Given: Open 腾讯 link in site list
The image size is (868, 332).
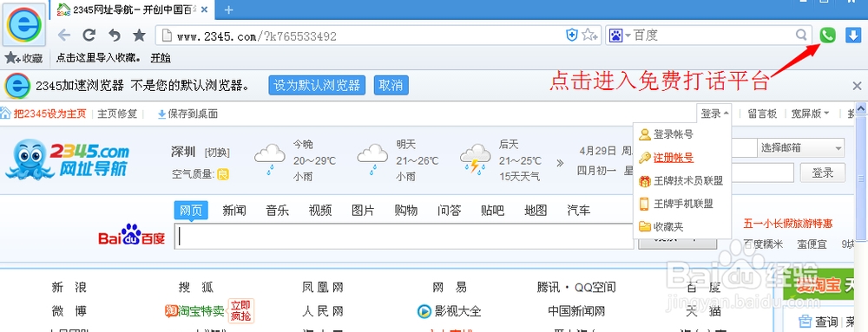Looking at the screenshot, I should (x=549, y=287).
